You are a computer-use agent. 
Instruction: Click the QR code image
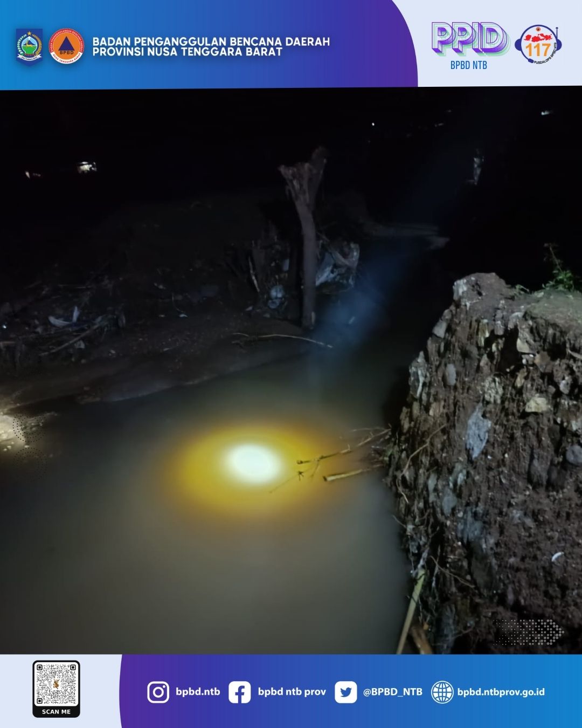point(56,684)
